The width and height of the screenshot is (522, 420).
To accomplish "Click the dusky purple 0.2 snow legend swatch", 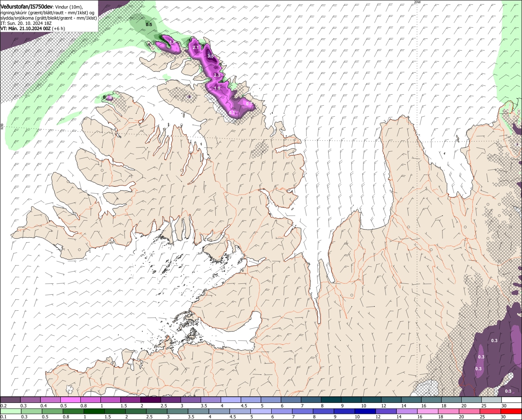I will [x=10, y=400].
